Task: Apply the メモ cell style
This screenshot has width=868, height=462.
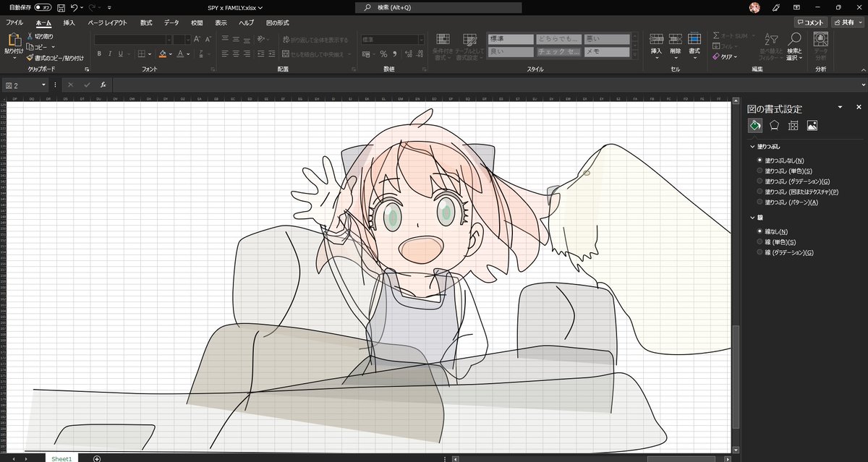Action: coord(607,52)
